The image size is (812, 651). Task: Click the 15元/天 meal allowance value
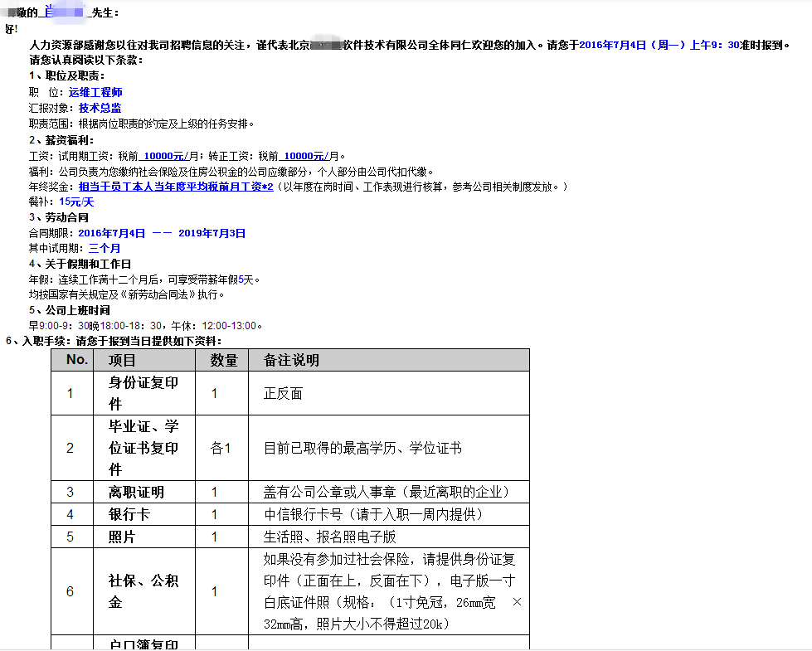pyautogui.click(x=76, y=202)
